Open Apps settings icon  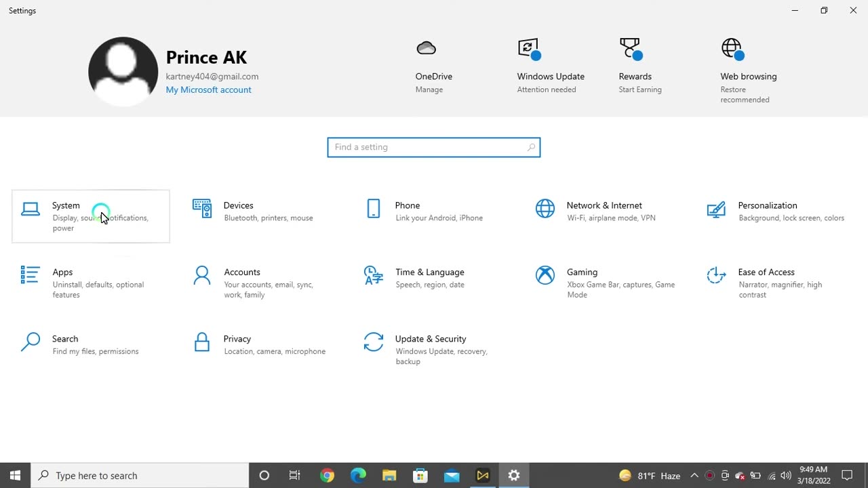tap(30, 274)
